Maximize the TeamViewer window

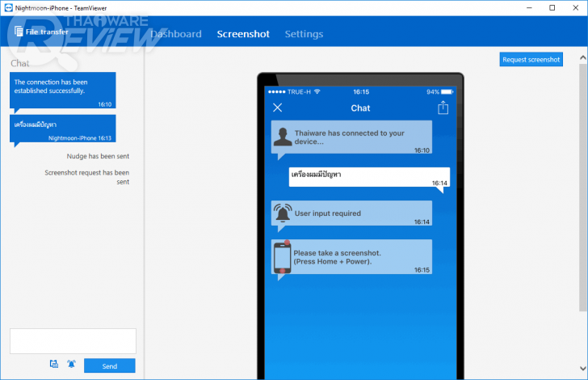pos(552,7)
